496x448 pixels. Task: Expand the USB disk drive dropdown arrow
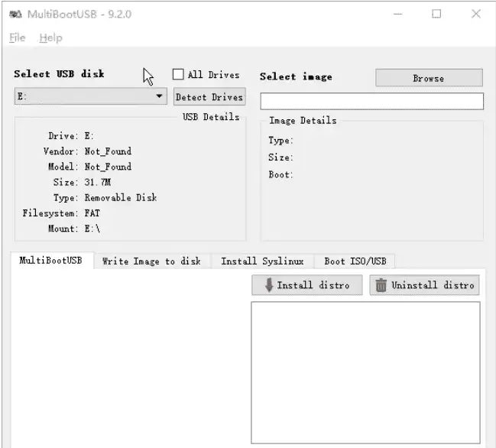pyautogui.click(x=160, y=96)
